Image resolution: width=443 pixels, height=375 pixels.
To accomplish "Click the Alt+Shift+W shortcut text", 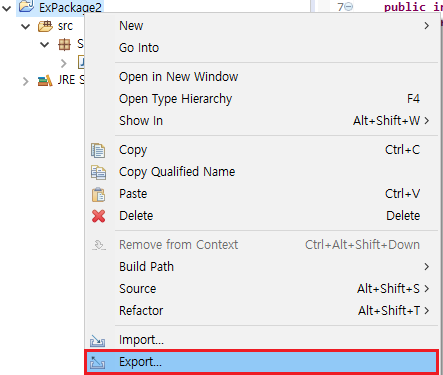I will tap(387, 121).
